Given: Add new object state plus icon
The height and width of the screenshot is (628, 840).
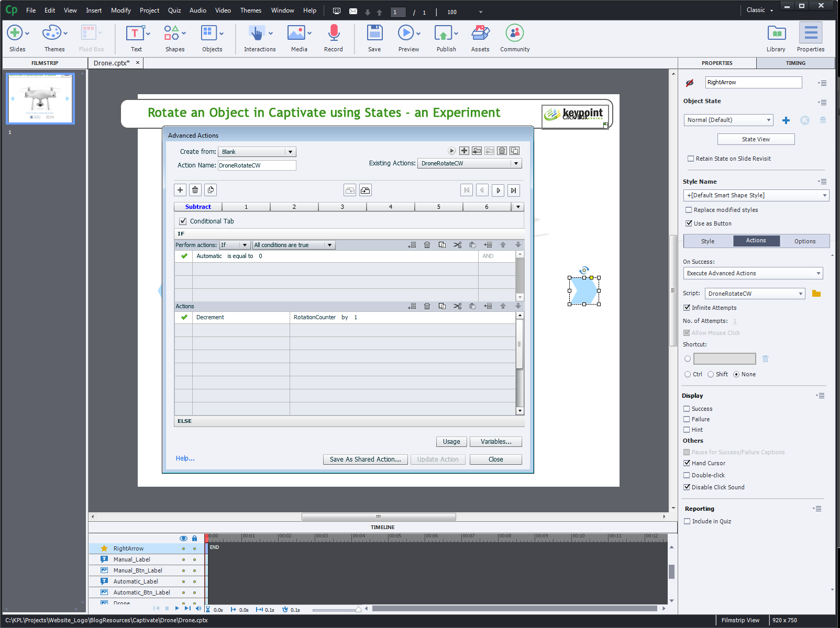Looking at the screenshot, I should tap(786, 120).
